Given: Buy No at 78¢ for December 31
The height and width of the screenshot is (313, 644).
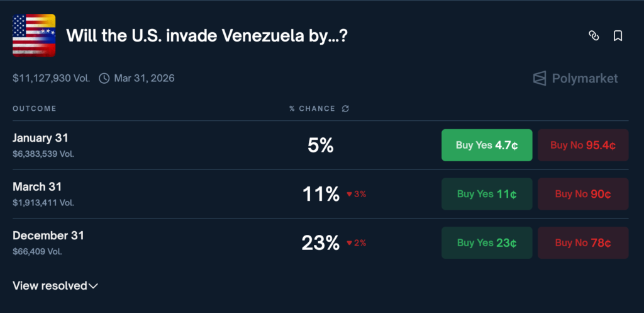Looking at the screenshot, I should click(583, 242).
